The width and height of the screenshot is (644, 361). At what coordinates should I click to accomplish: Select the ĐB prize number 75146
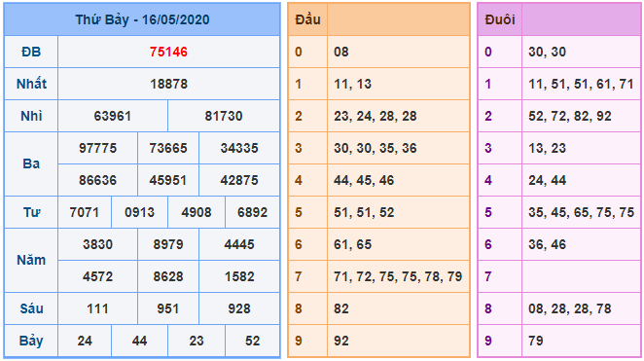168,52
